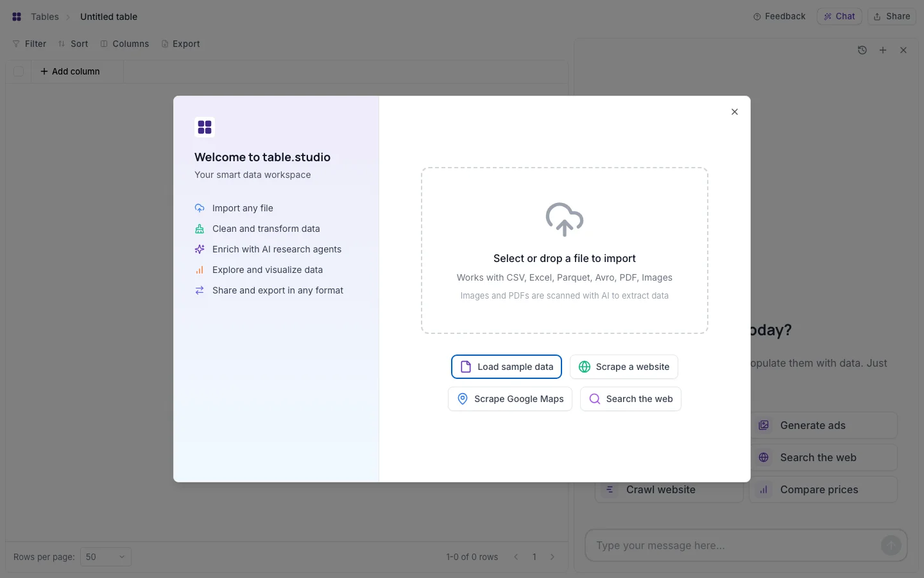Choose Search the web suggestion in chat panel

(823, 457)
